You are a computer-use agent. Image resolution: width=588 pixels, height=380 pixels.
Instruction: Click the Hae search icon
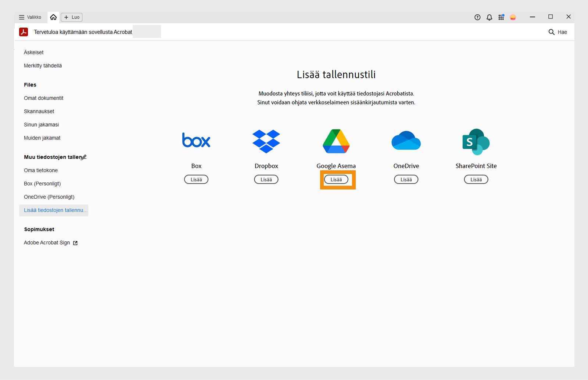click(x=551, y=32)
